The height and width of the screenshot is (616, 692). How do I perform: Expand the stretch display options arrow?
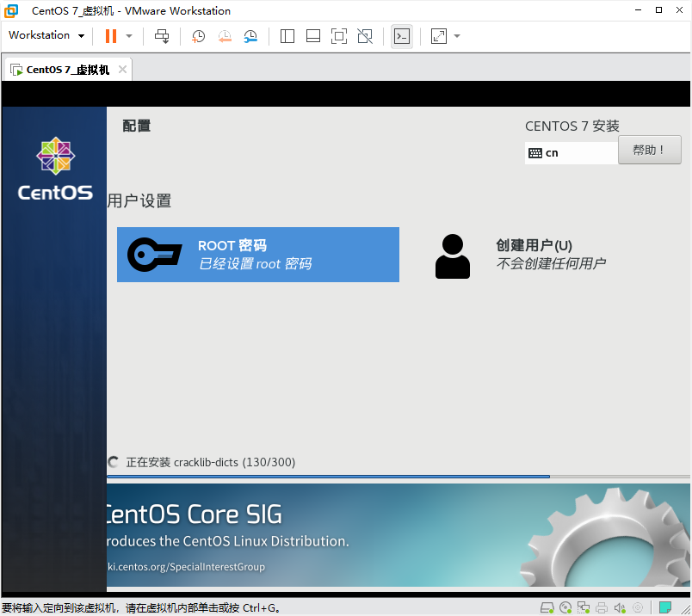tap(457, 36)
